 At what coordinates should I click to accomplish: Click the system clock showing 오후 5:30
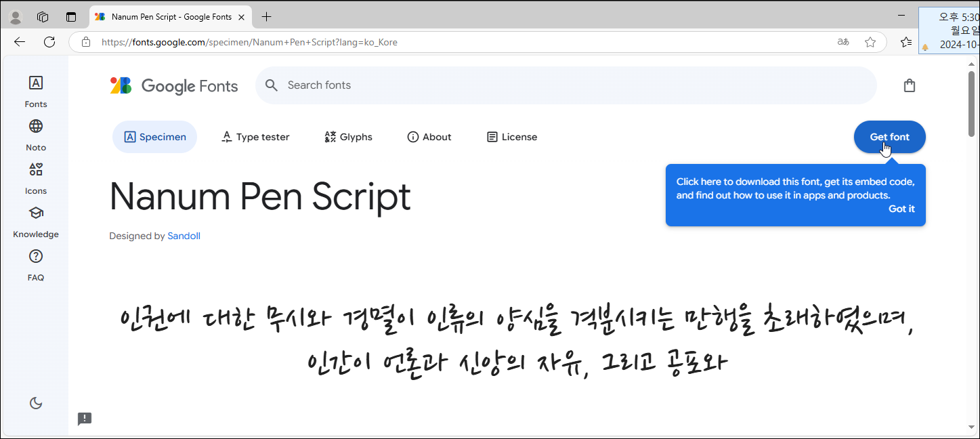958,18
